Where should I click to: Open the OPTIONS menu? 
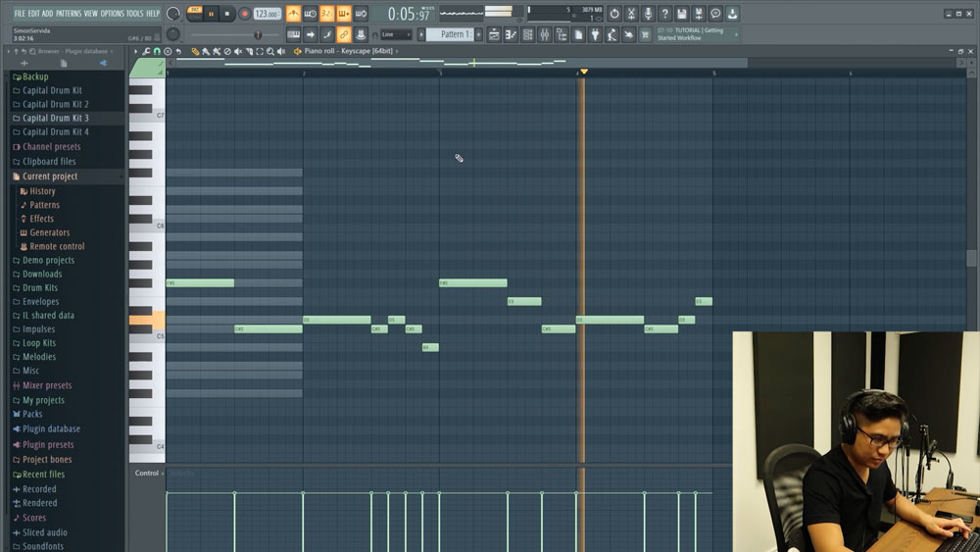[112, 14]
